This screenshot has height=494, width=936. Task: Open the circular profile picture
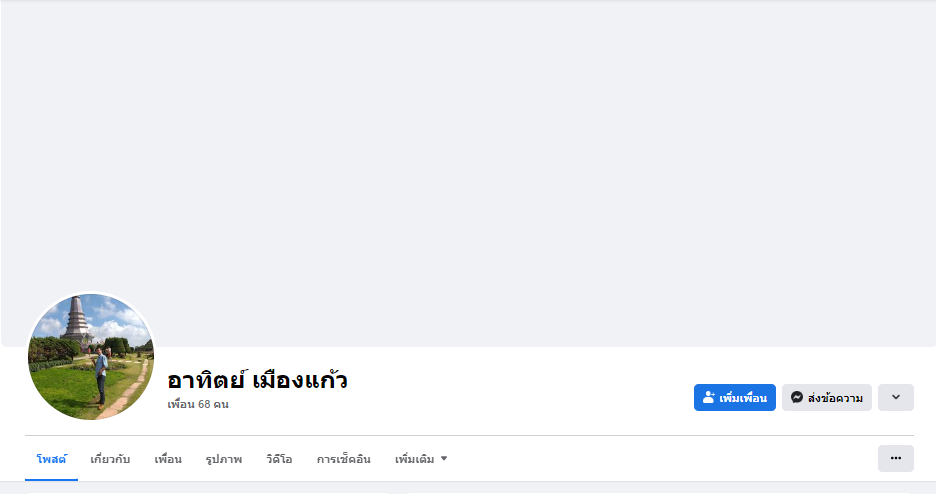91,356
